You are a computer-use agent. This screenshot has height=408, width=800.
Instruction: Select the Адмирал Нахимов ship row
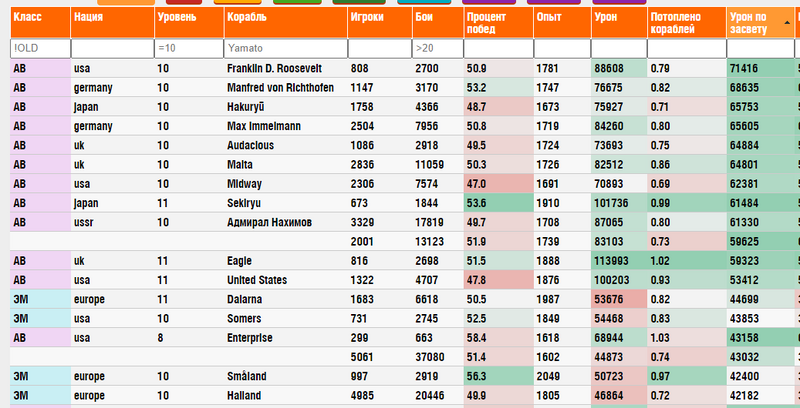tap(405, 222)
